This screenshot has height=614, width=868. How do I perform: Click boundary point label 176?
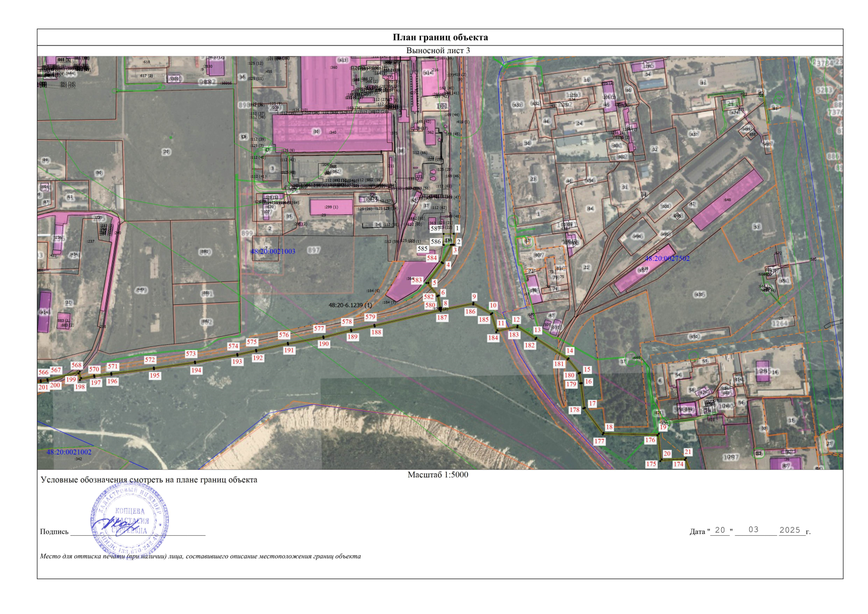pos(650,440)
